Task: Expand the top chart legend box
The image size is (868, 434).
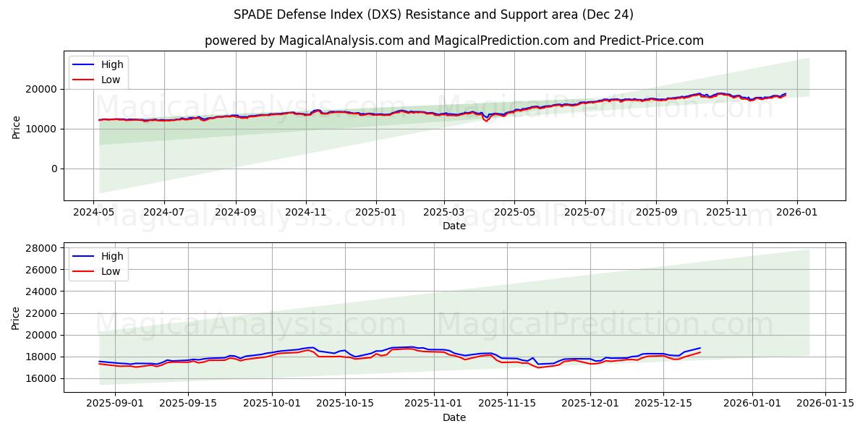Action: point(98,70)
